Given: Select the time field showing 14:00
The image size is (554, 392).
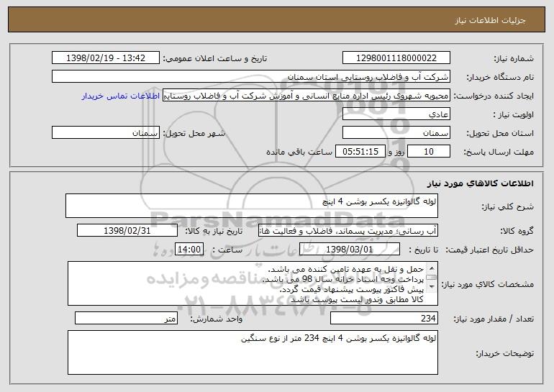Looking at the screenshot, I should pyautogui.click(x=189, y=250).
